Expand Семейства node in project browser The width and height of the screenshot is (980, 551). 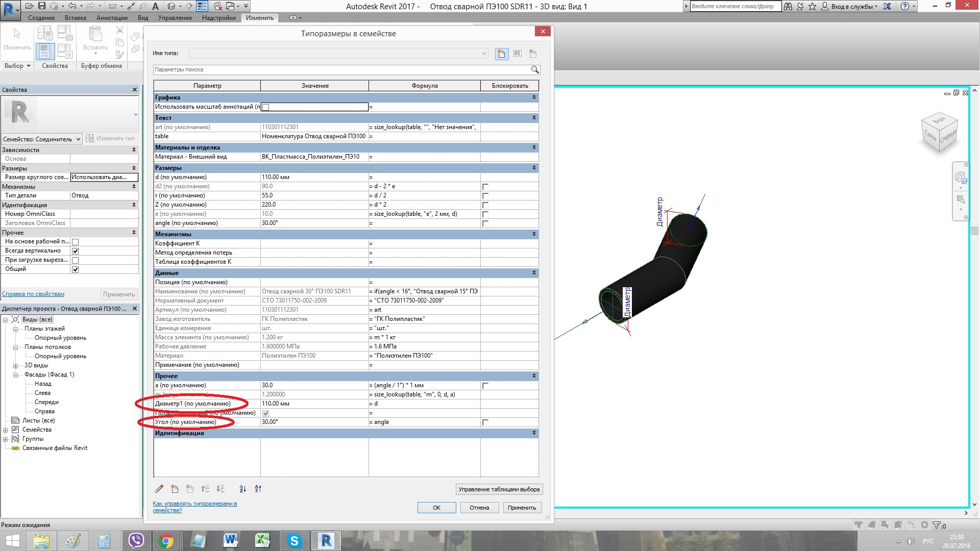click(x=6, y=430)
